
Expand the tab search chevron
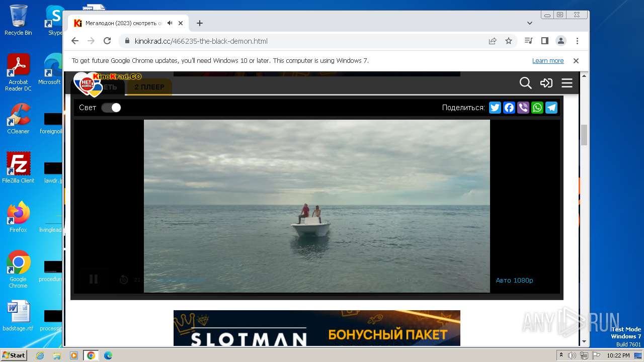click(530, 23)
